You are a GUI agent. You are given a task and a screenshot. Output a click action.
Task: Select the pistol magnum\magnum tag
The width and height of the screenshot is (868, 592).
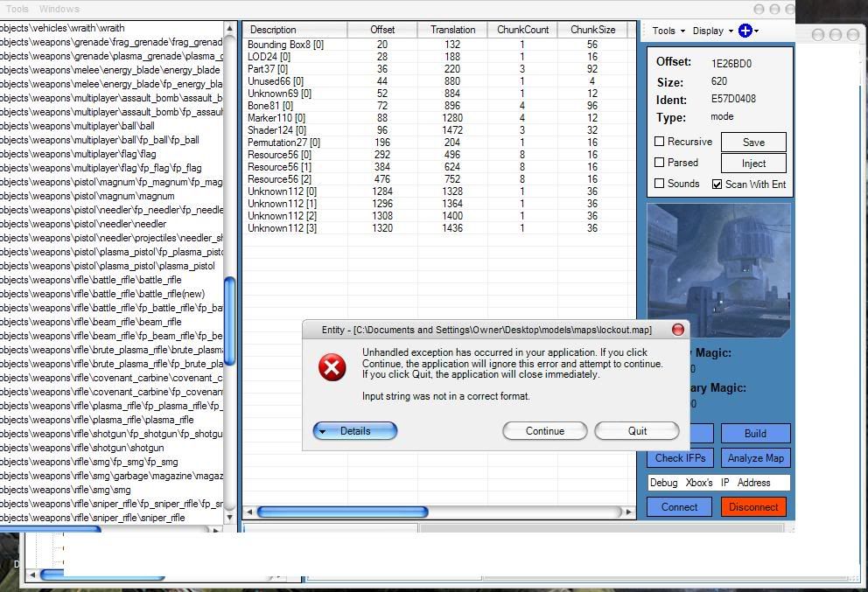click(87, 196)
